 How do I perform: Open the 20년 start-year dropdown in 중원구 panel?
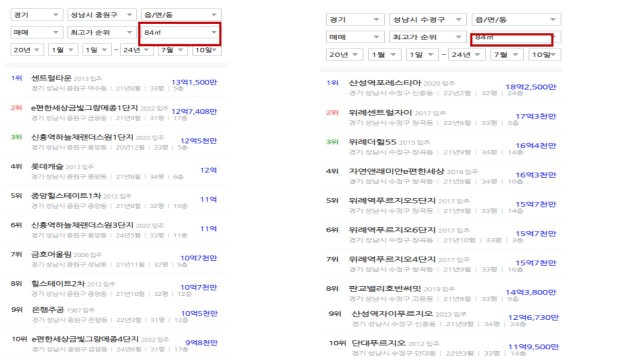tap(27, 50)
